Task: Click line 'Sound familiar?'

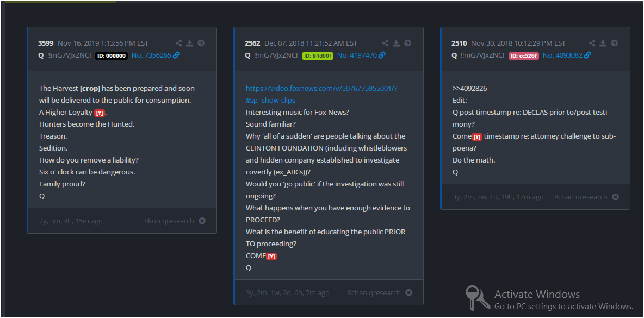Action: (271, 124)
